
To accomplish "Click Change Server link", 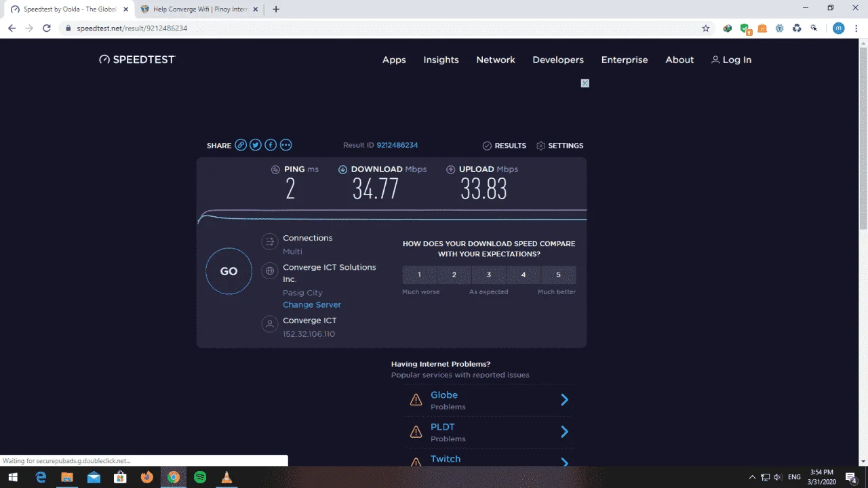I will pos(312,305).
